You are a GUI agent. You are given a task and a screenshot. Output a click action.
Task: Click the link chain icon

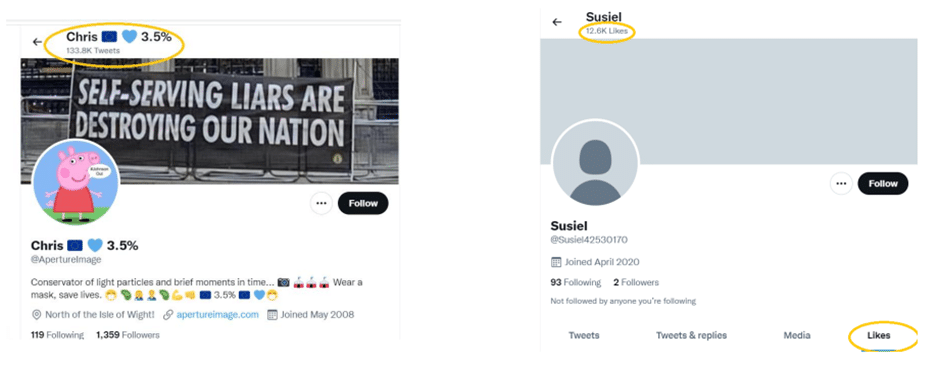[168, 314]
